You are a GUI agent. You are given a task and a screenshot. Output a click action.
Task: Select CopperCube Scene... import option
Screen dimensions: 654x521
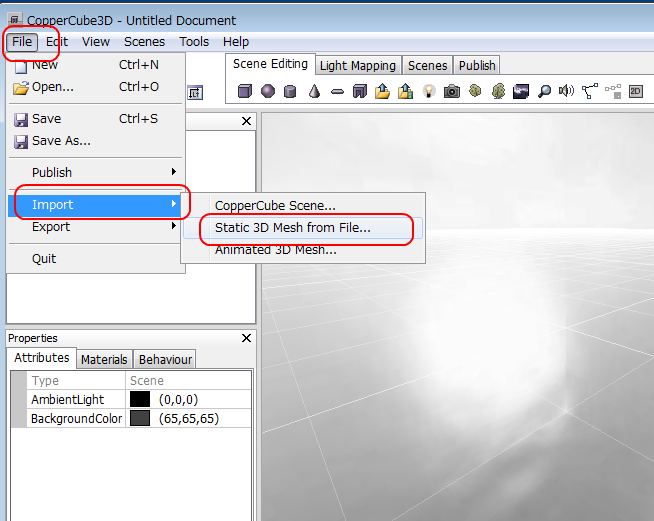[303, 206]
